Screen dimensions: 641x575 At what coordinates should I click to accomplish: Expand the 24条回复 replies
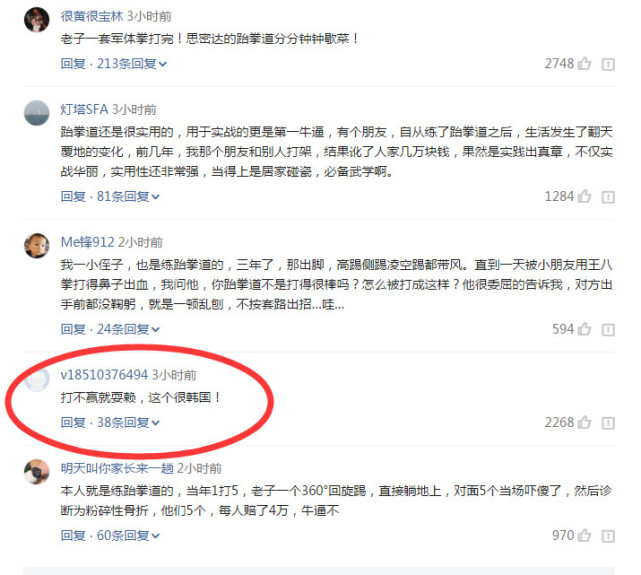(128, 329)
